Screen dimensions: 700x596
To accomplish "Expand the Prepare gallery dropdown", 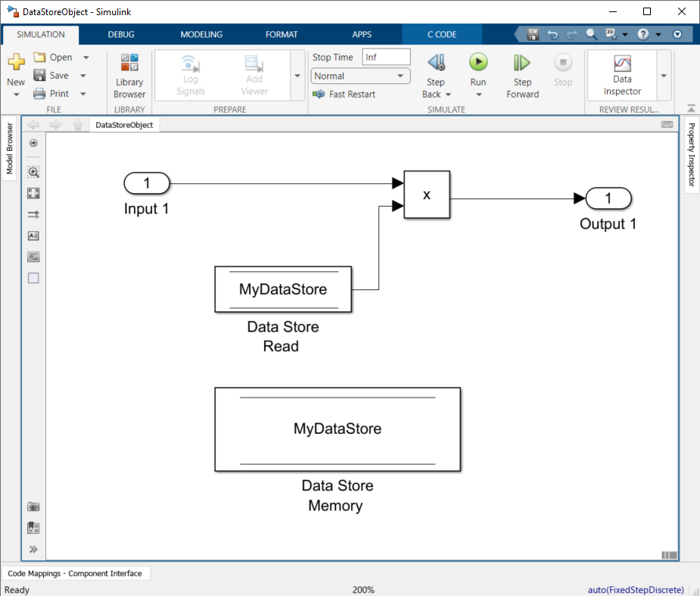I will (297, 76).
